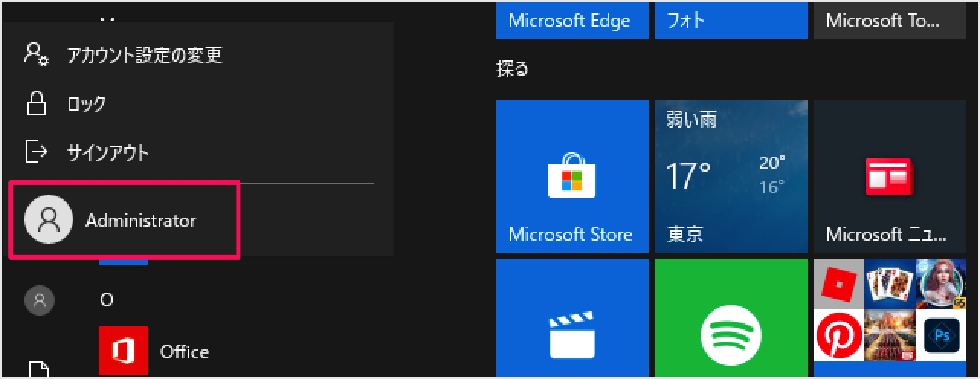Click the red Office app icon
Viewport: 980px width, 379px height.
(x=123, y=351)
